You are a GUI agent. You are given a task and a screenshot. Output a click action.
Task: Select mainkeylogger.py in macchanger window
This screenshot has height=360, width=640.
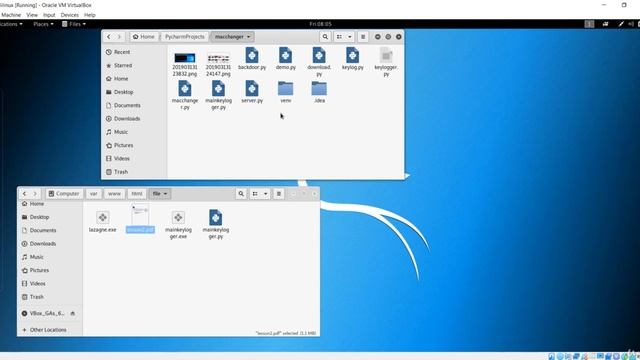pyautogui.click(x=218, y=95)
